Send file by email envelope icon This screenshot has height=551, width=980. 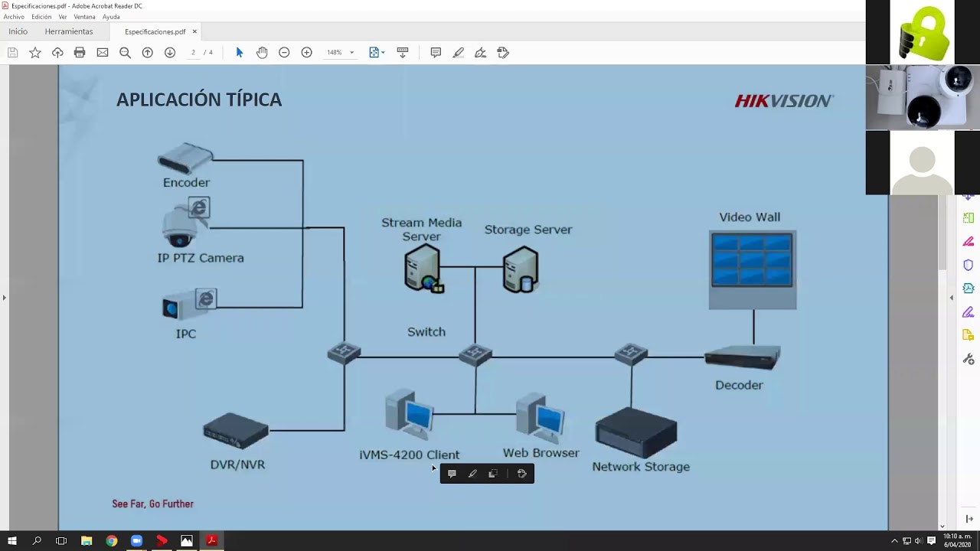[x=103, y=53]
